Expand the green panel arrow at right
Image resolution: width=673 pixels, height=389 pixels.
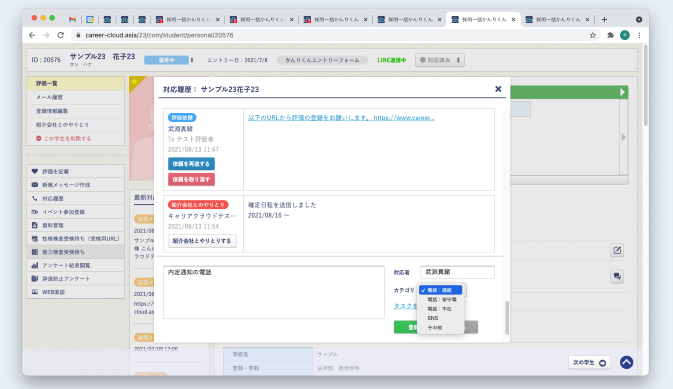(x=622, y=92)
